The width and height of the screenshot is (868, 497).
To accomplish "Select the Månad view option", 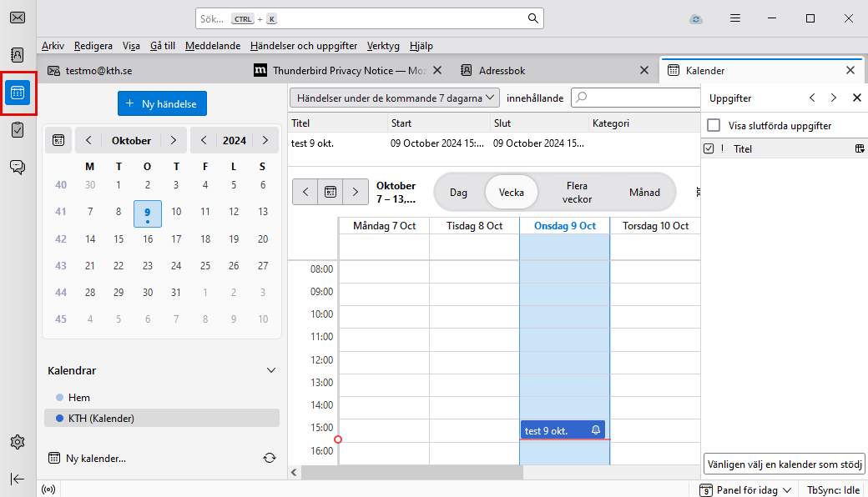I will pos(643,193).
